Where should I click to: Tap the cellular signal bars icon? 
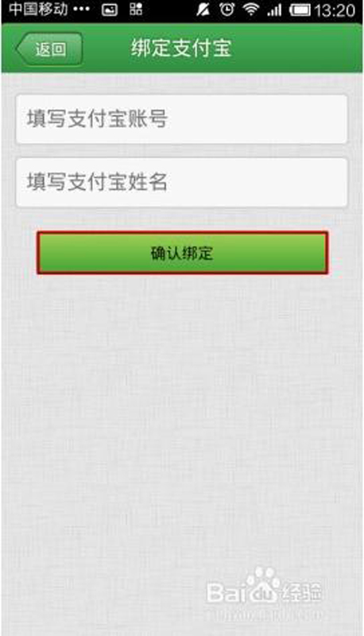[x=274, y=10]
